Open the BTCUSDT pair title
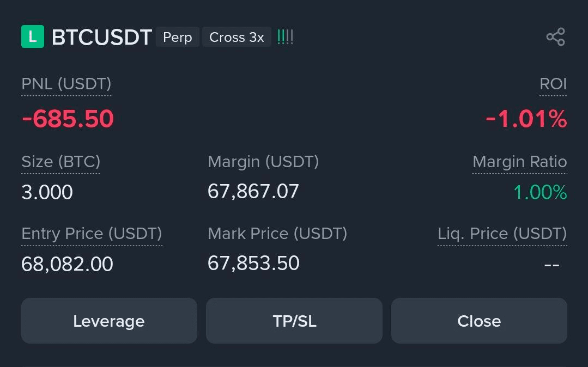 (101, 37)
